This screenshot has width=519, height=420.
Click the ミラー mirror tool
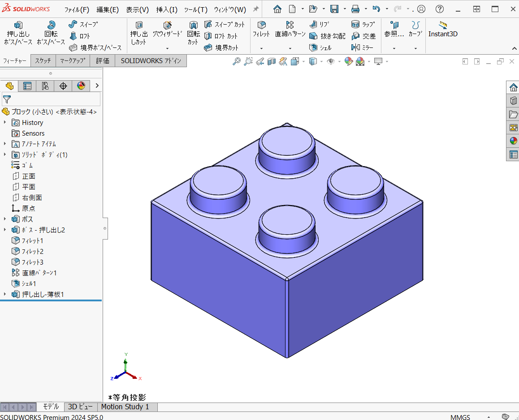click(363, 47)
